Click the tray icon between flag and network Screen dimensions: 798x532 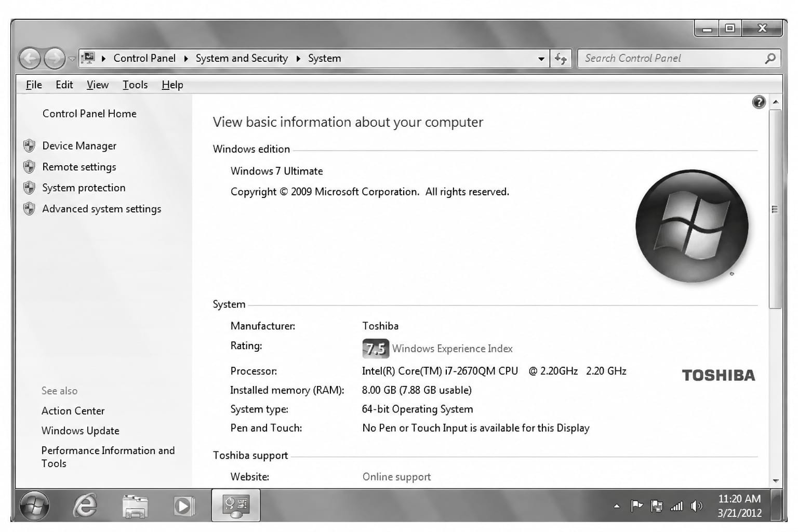click(657, 506)
